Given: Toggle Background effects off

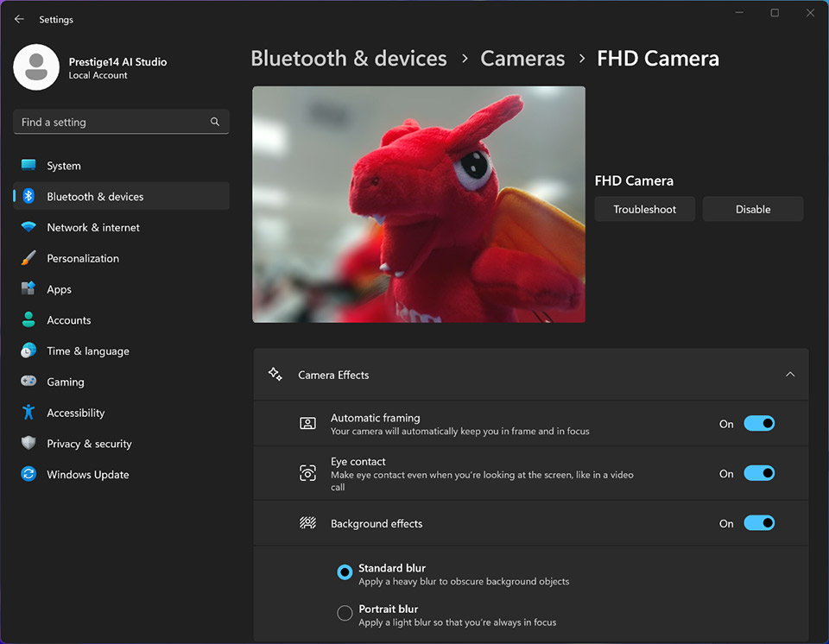Looking at the screenshot, I should tap(759, 523).
